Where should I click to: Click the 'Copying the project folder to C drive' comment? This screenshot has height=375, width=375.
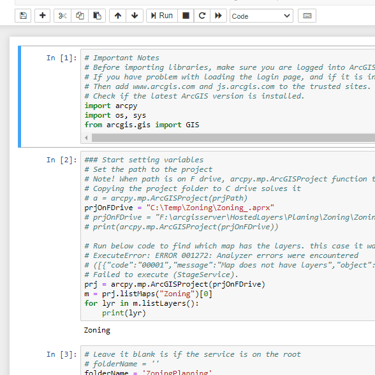[193, 188]
